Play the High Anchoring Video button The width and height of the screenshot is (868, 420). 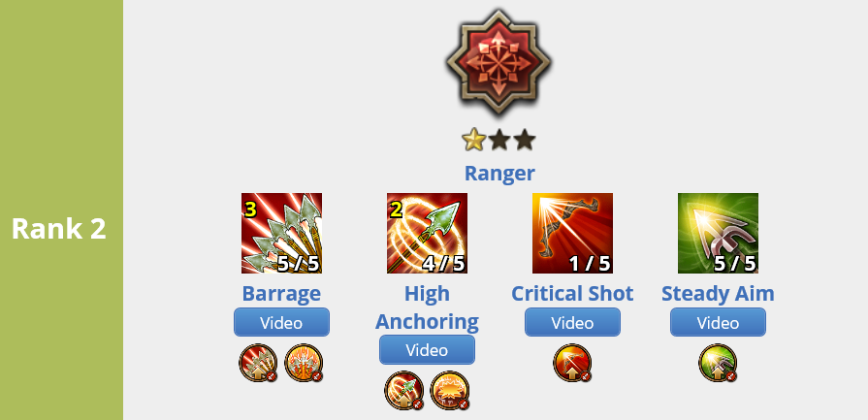click(x=427, y=349)
